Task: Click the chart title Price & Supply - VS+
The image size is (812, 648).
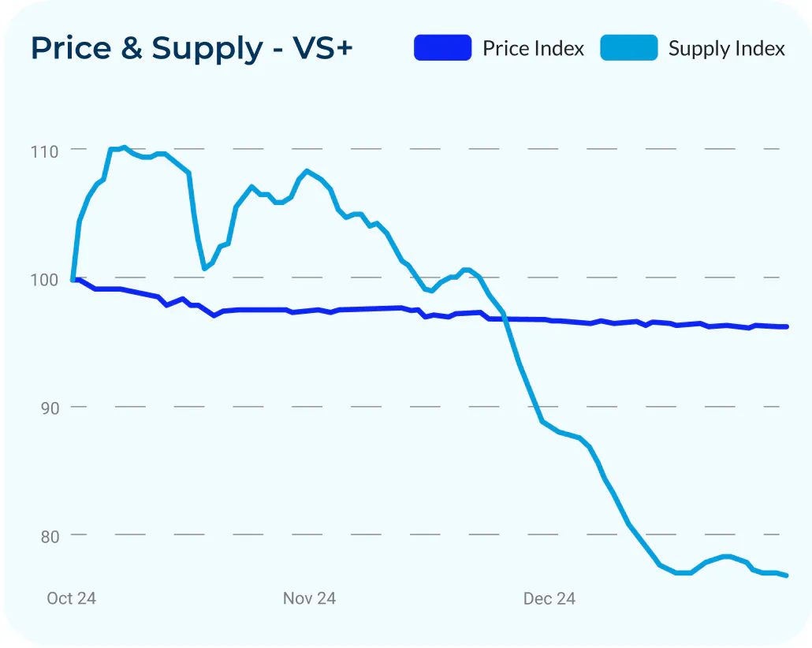Action: tap(192, 48)
